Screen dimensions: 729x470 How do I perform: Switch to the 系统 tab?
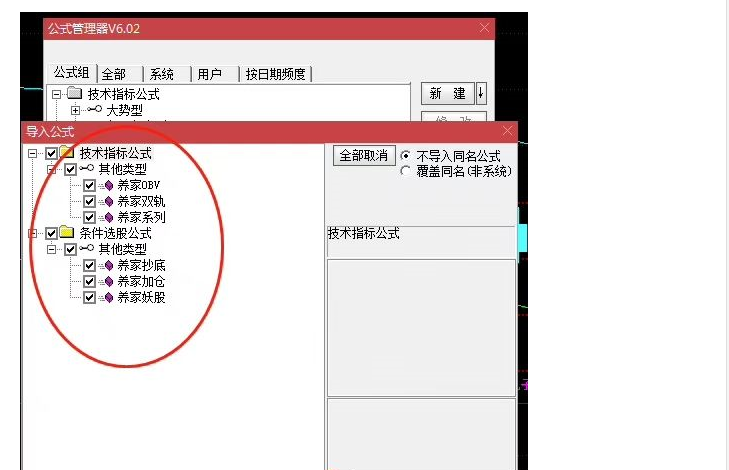coord(161,74)
